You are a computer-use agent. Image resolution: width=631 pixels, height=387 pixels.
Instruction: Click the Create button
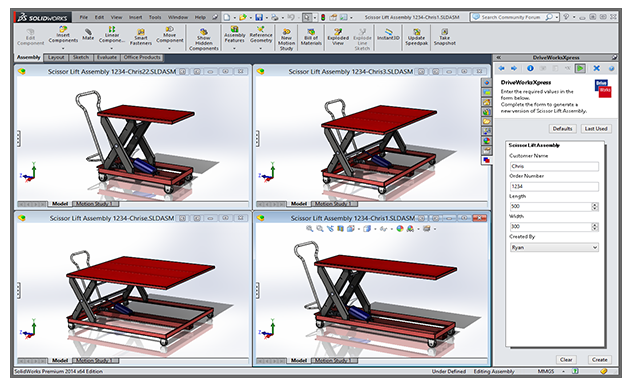click(x=599, y=360)
